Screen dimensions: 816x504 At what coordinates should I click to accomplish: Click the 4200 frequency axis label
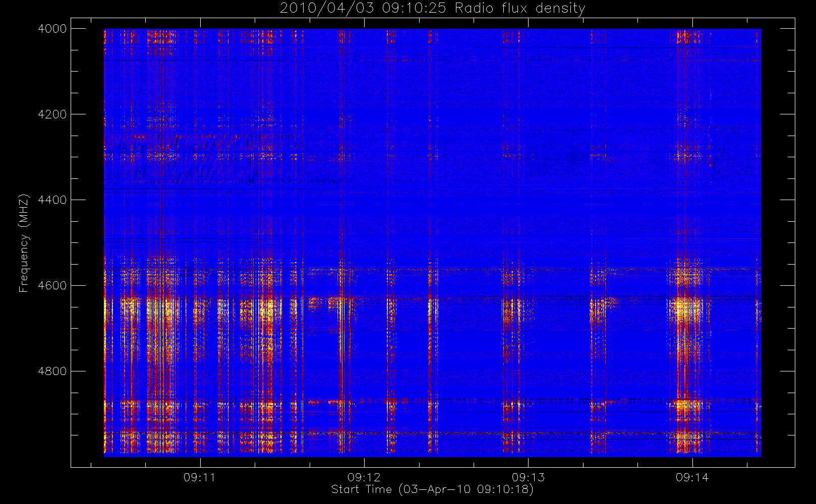click(x=52, y=114)
